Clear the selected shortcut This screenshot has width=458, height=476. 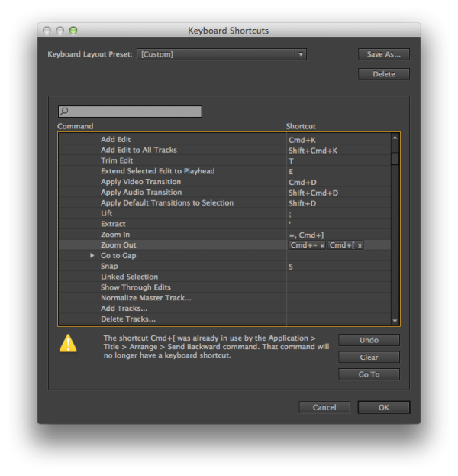(x=369, y=357)
